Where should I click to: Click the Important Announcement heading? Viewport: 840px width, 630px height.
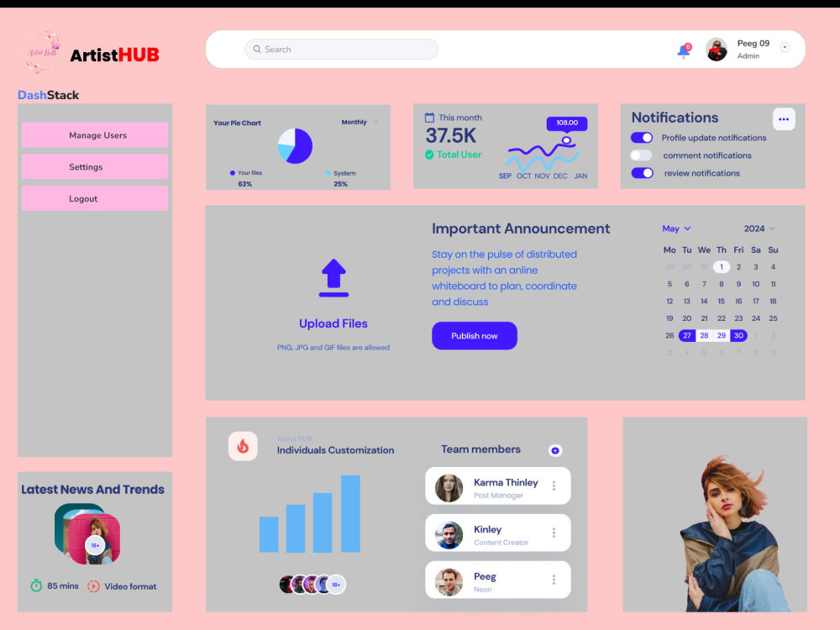pyautogui.click(x=521, y=228)
